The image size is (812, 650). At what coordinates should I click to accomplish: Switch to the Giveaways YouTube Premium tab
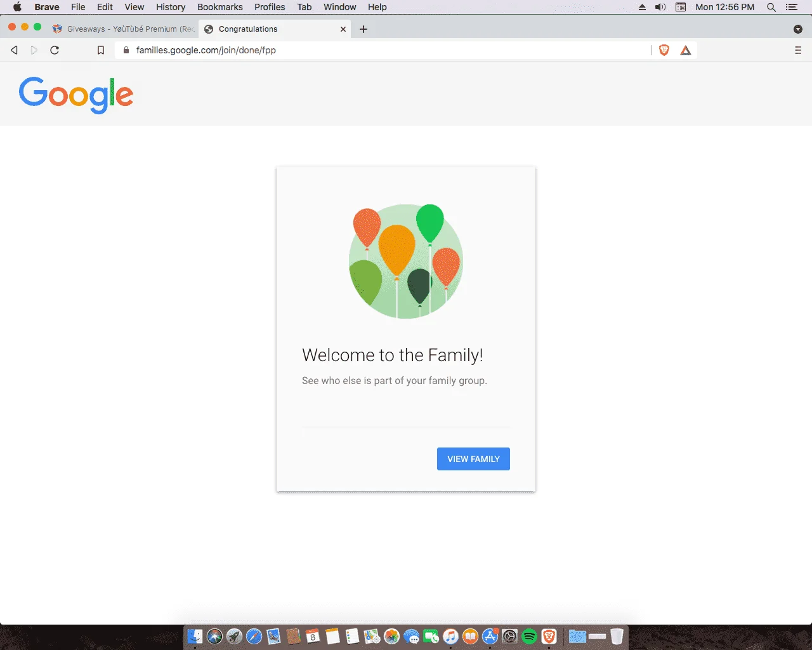click(125, 29)
